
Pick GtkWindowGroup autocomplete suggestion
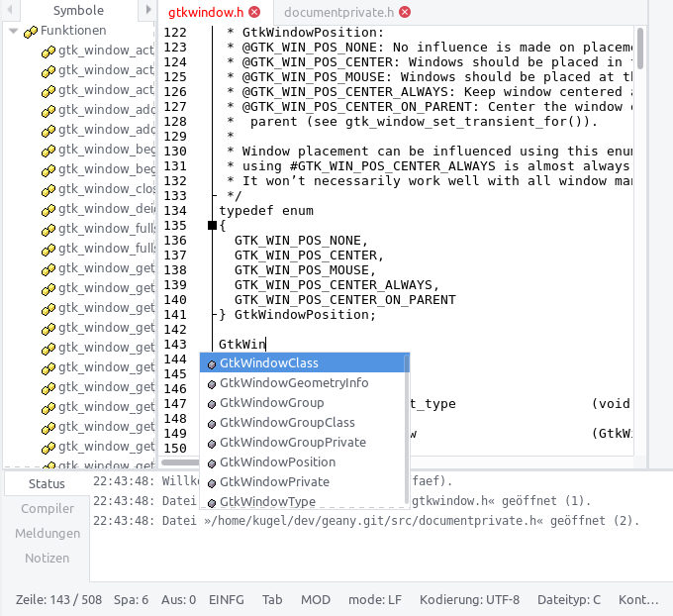302,402
